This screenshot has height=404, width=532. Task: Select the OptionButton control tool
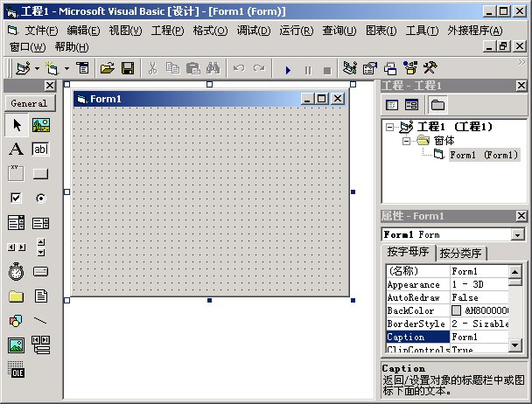click(41, 199)
